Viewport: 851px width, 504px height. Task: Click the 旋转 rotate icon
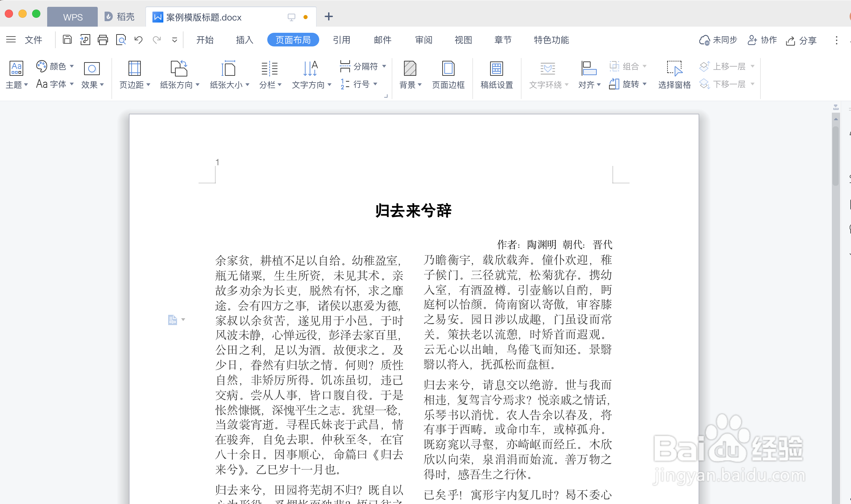[x=614, y=84]
